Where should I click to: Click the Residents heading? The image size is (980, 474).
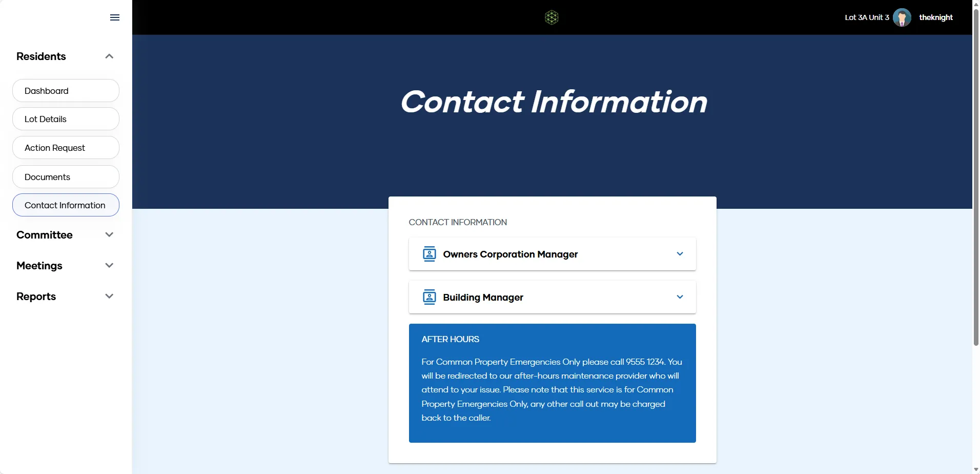pos(41,56)
